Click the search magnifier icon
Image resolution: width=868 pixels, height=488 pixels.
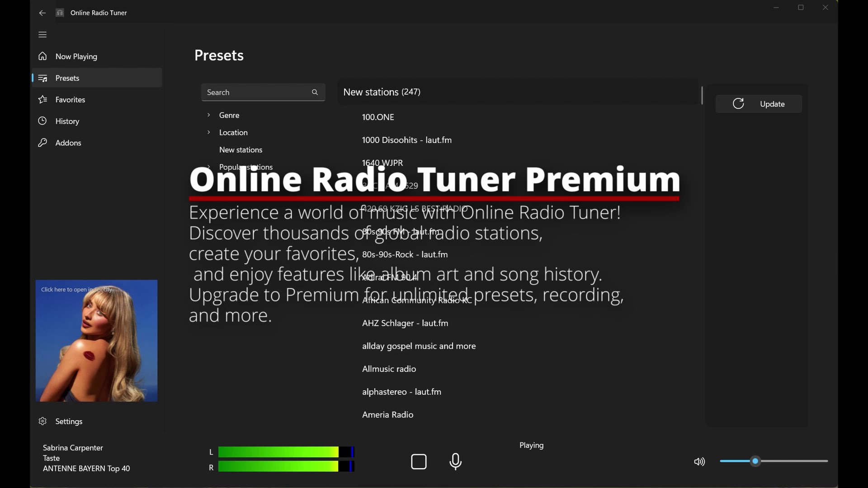pos(315,92)
